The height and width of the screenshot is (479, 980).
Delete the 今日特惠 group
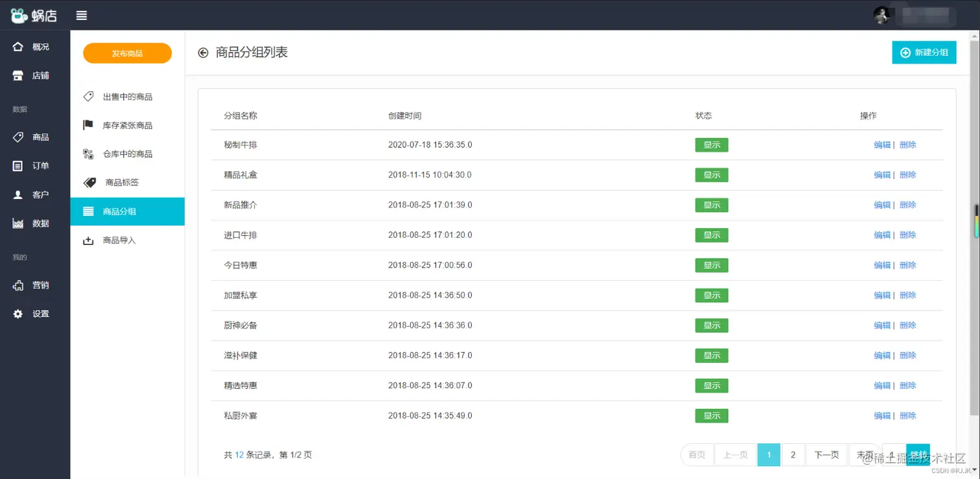point(907,265)
